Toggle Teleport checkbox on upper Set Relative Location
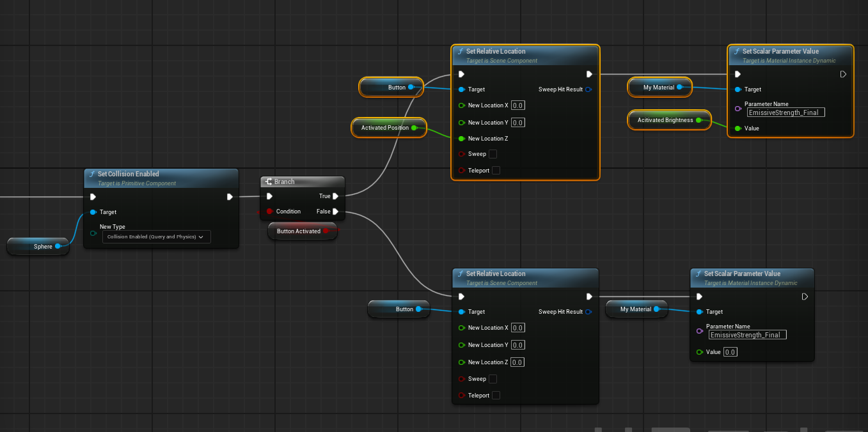This screenshot has height=432, width=868. point(496,171)
